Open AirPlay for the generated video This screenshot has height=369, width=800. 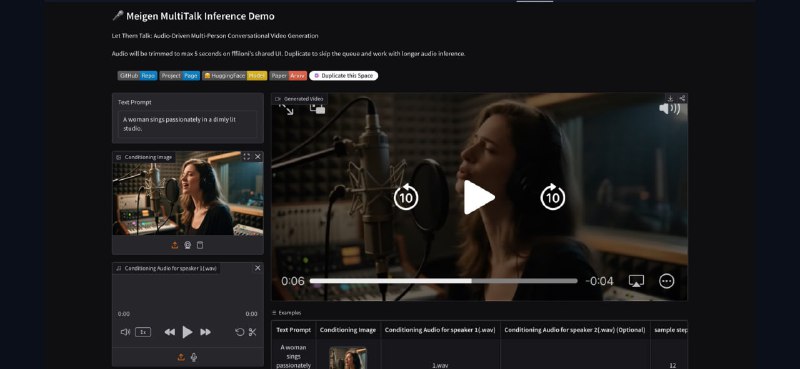coord(636,281)
